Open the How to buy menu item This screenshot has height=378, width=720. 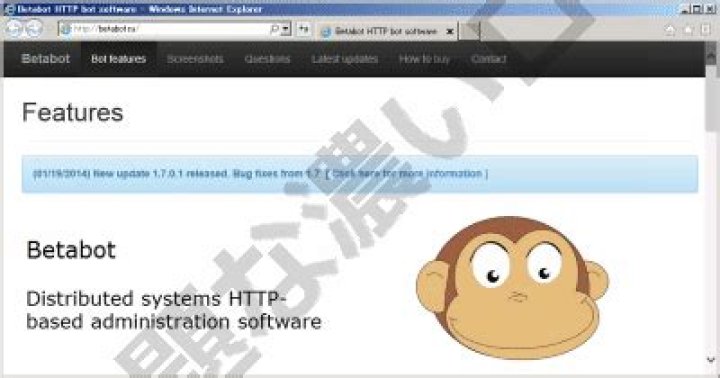(425, 59)
